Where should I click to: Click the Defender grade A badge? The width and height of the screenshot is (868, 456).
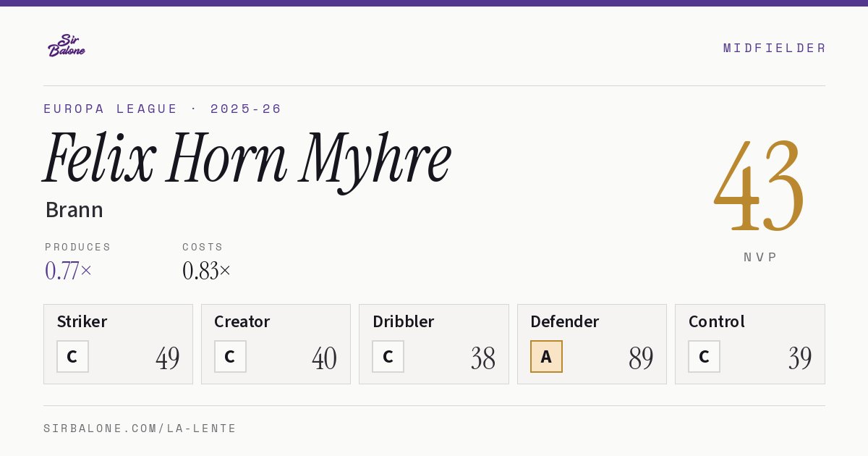point(546,356)
